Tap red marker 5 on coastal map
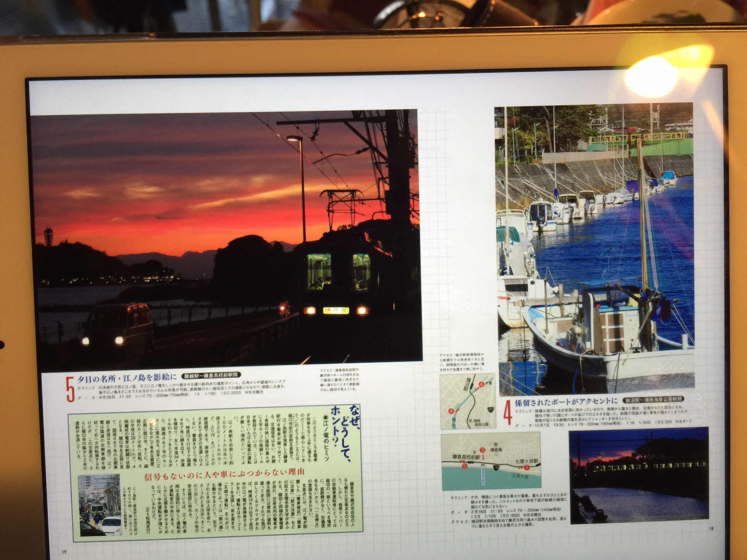747x560 pixels. (464, 466)
